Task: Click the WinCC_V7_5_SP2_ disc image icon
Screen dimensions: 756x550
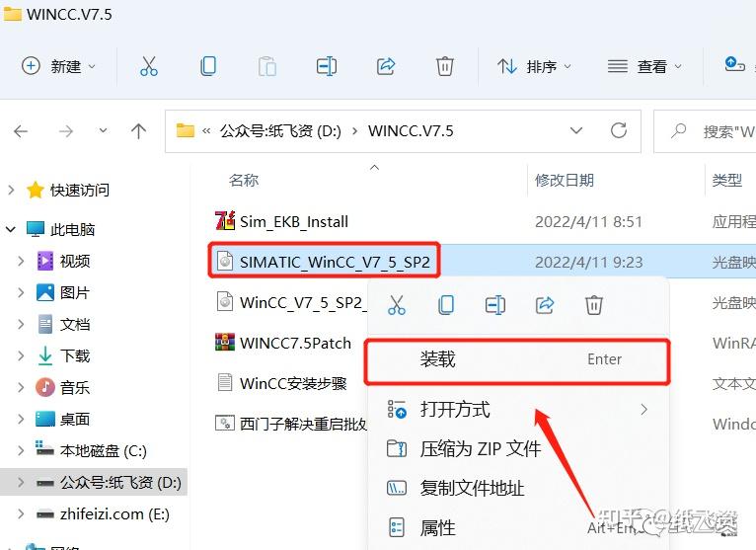Action: pyautogui.click(x=225, y=302)
